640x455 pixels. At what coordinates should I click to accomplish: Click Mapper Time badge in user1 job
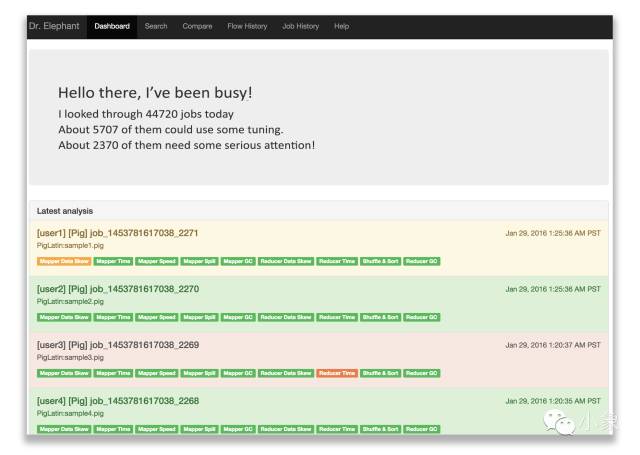[x=113, y=261]
